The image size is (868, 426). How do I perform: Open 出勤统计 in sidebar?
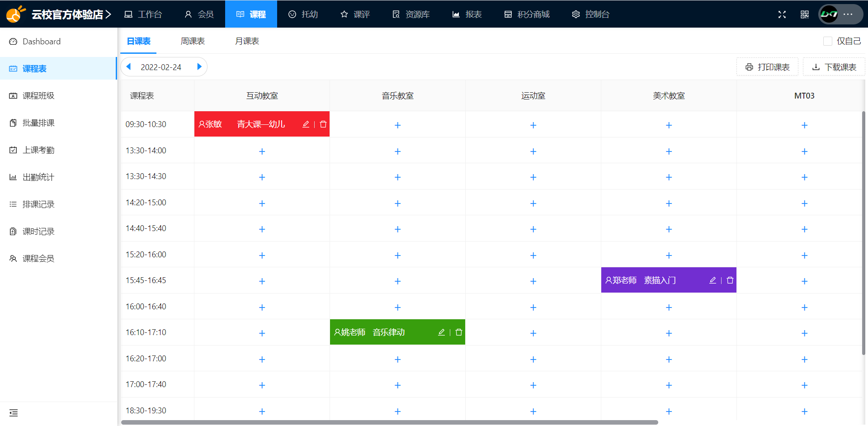click(58, 177)
